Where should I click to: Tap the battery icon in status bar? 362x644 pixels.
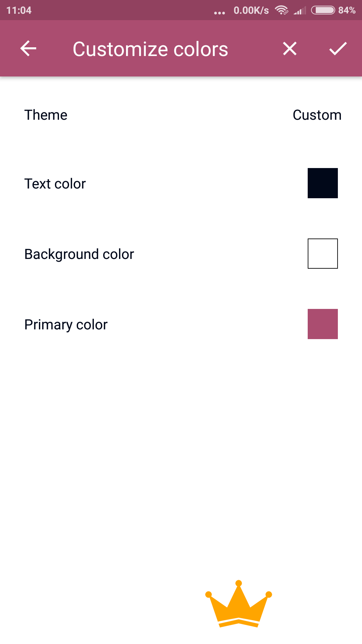[323, 10]
